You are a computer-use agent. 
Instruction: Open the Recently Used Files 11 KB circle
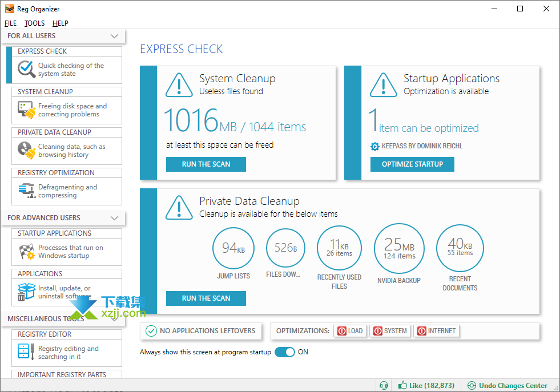[339, 248]
